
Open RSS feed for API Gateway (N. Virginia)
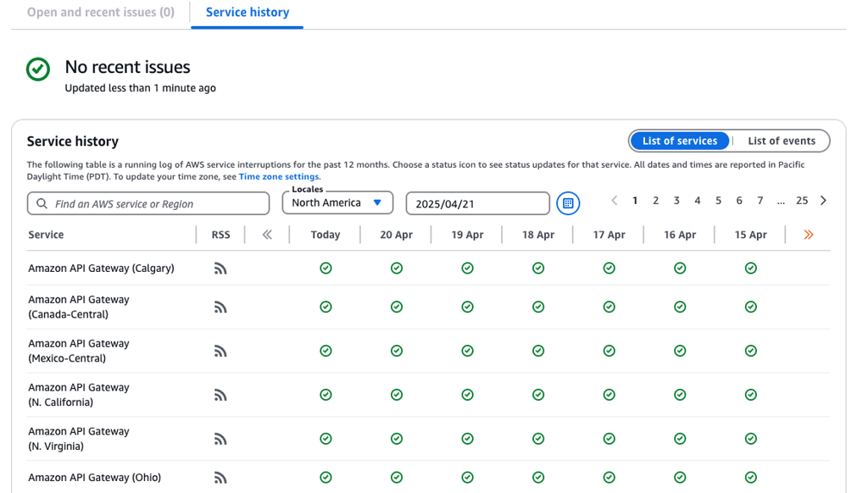pyautogui.click(x=220, y=440)
